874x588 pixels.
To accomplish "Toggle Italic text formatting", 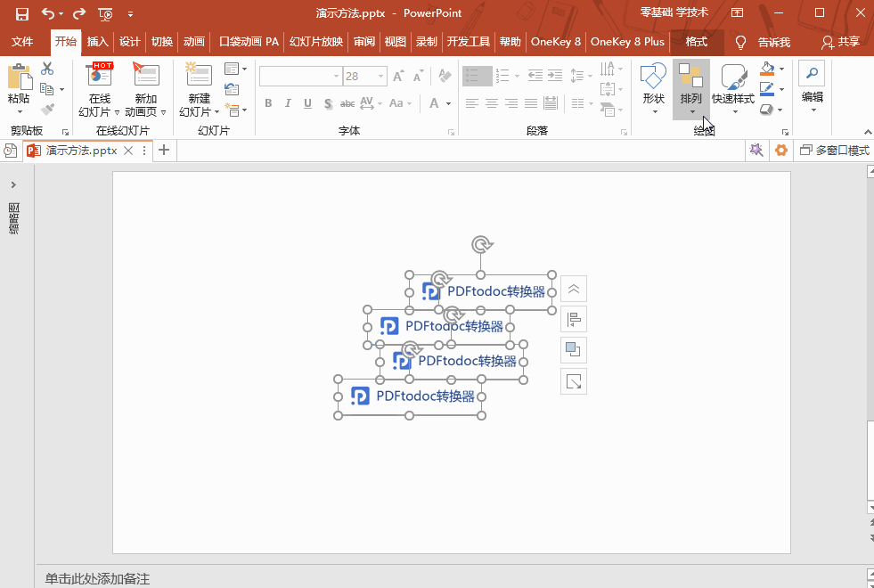I will pos(288,103).
